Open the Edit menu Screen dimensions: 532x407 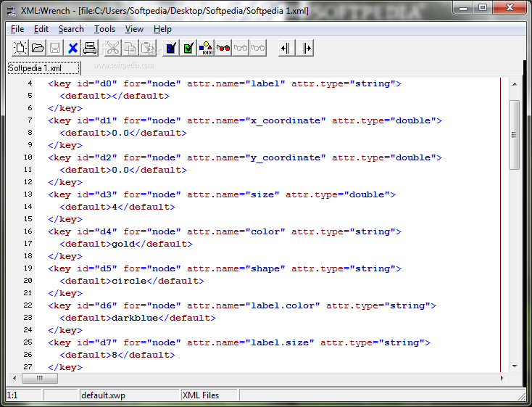[41, 29]
